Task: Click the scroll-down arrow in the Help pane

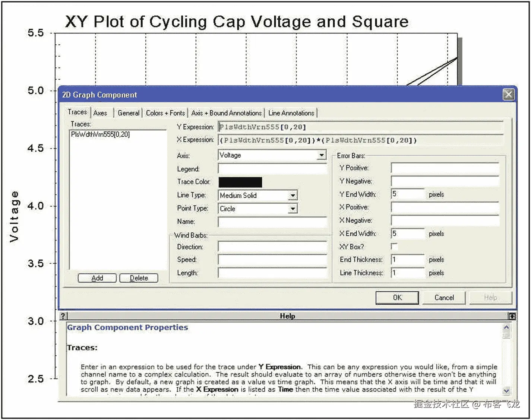Action: coord(506,391)
